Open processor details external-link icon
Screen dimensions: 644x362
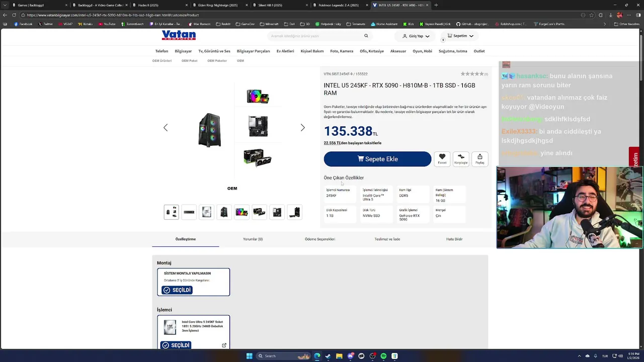pos(224,345)
